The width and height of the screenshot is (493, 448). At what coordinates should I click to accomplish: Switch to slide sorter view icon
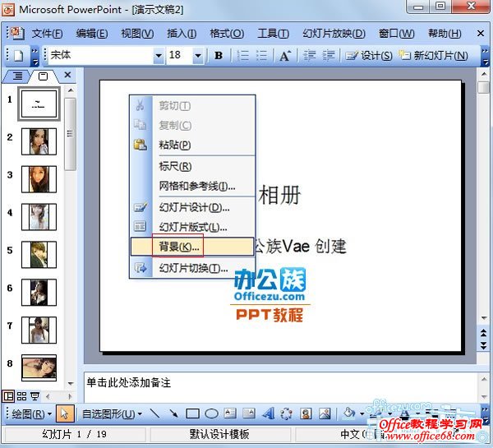21,396
